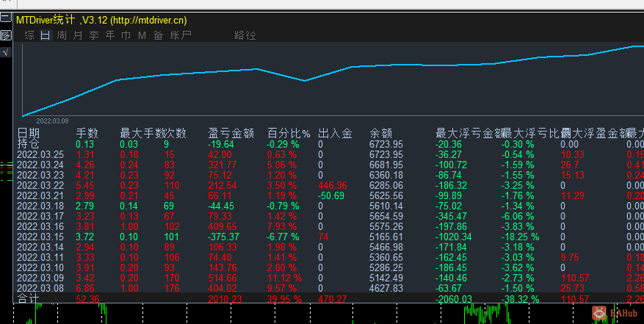Click the 日期 column header
Image resolution: width=644 pixels, height=324 pixels.
pyautogui.click(x=29, y=133)
